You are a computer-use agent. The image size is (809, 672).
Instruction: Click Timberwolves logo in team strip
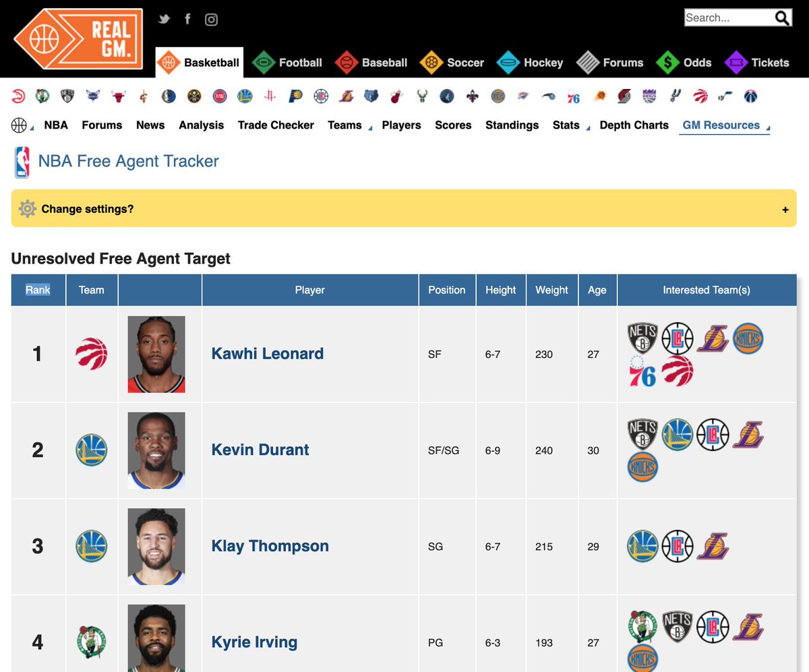pyautogui.click(x=446, y=96)
